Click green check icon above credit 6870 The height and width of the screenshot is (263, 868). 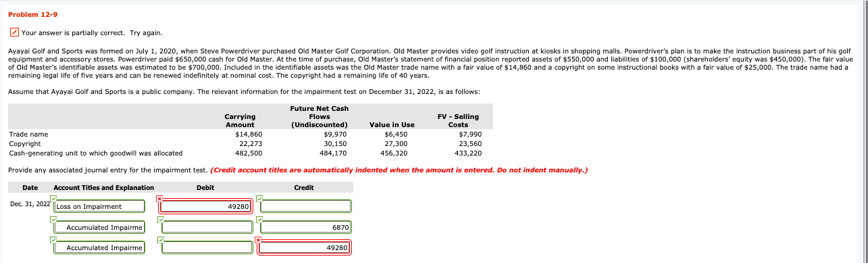[259, 219]
